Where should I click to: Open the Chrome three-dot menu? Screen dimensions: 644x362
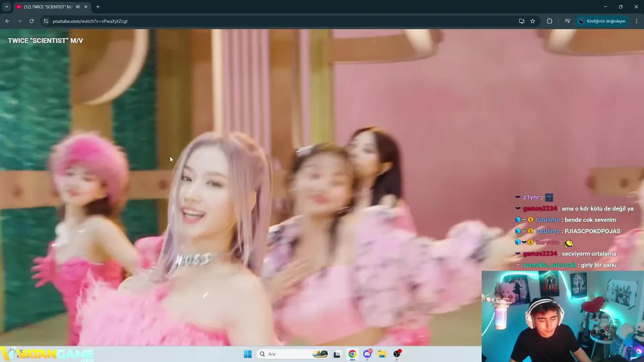point(636,21)
